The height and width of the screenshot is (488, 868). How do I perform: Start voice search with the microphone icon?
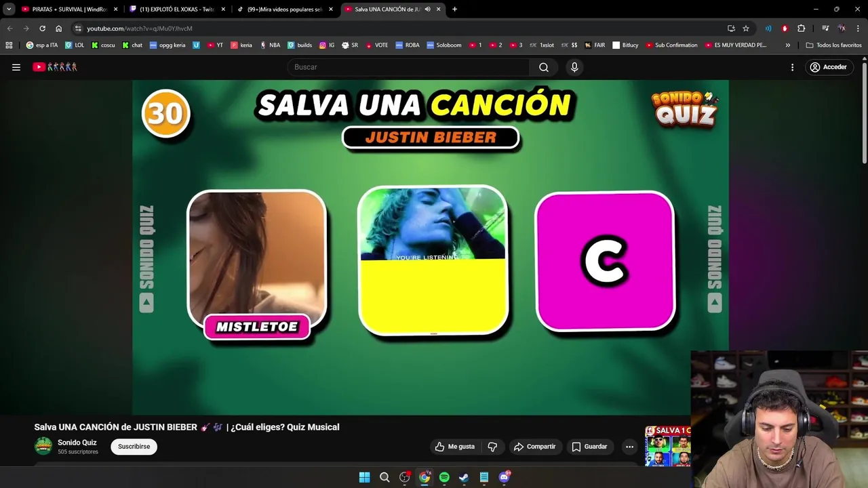(x=574, y=67)
